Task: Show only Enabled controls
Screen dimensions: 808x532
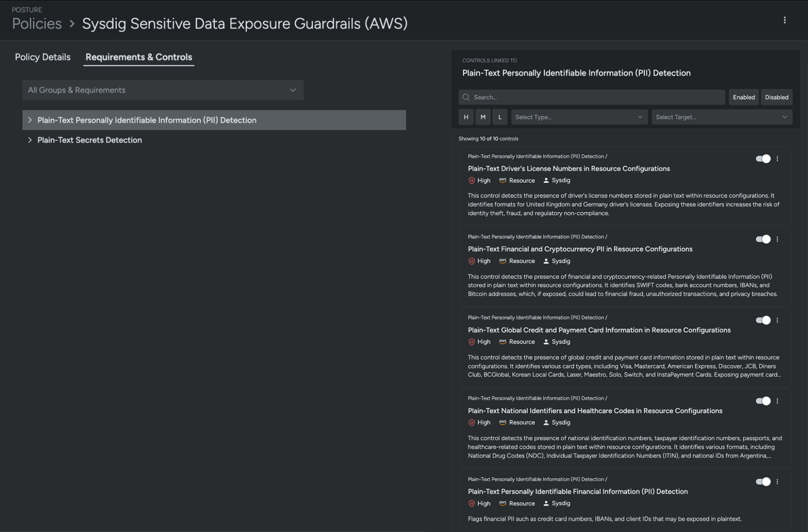Action: [744, 97]
